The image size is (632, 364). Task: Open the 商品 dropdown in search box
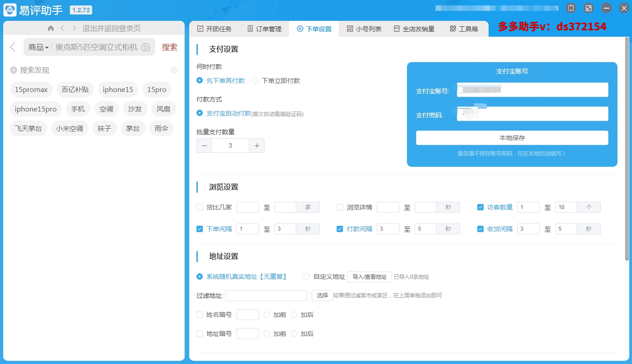38,47
